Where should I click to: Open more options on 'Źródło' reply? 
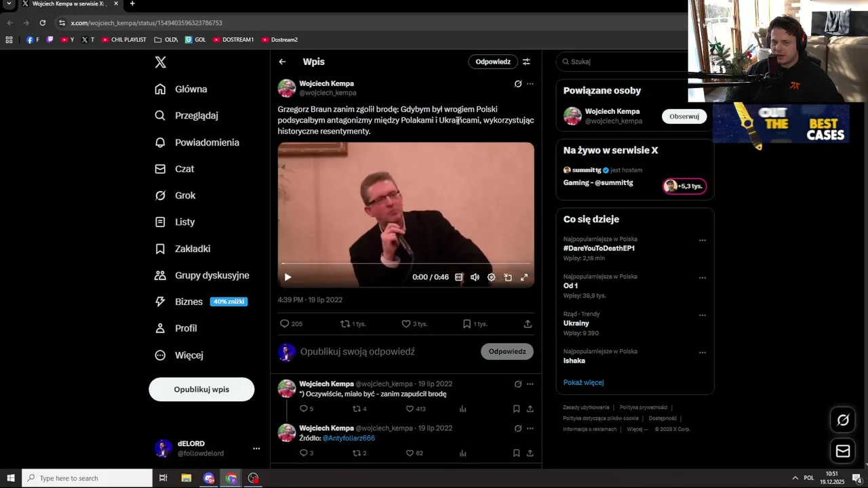[530, 428]
